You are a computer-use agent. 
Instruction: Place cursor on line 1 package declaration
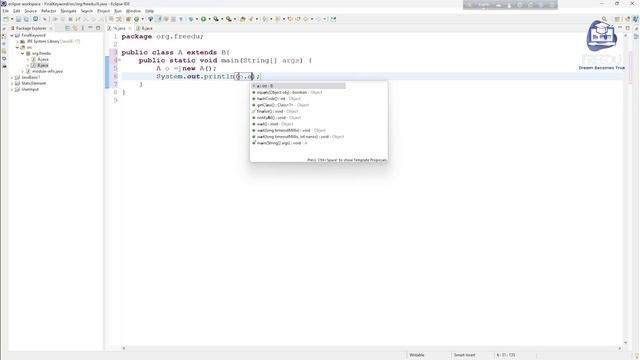point(162,36)
